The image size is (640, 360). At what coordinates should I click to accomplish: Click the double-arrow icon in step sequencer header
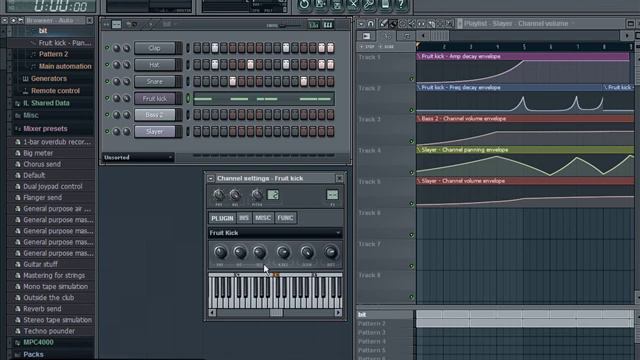[107, 25]
